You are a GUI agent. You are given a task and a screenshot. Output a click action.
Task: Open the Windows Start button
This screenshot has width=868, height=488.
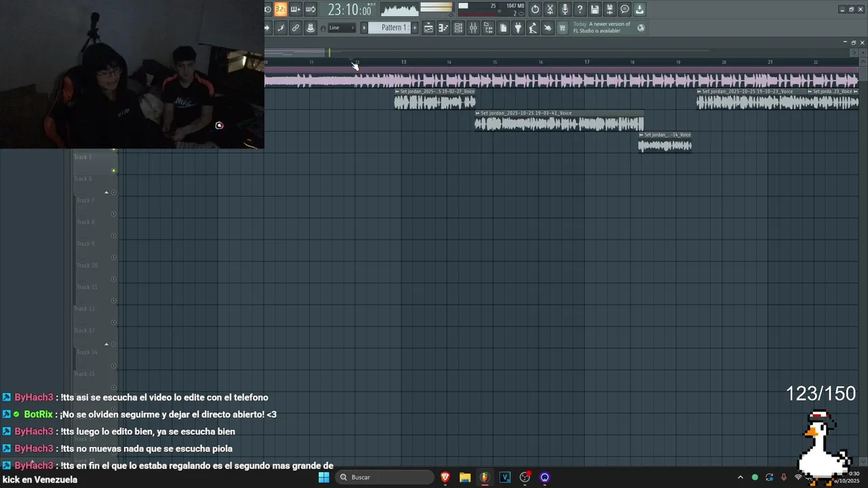[324, 477]
